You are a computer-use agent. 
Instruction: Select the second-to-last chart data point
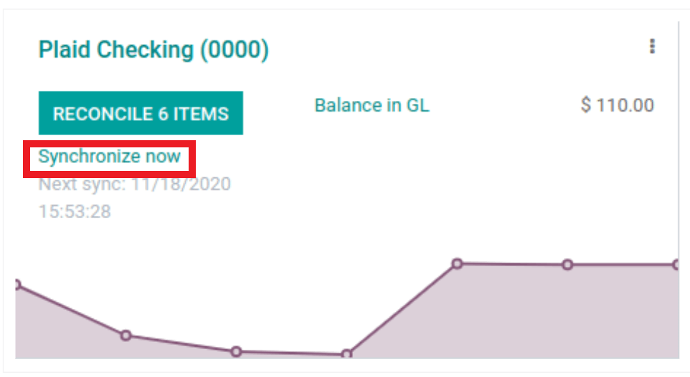point(568,265)
